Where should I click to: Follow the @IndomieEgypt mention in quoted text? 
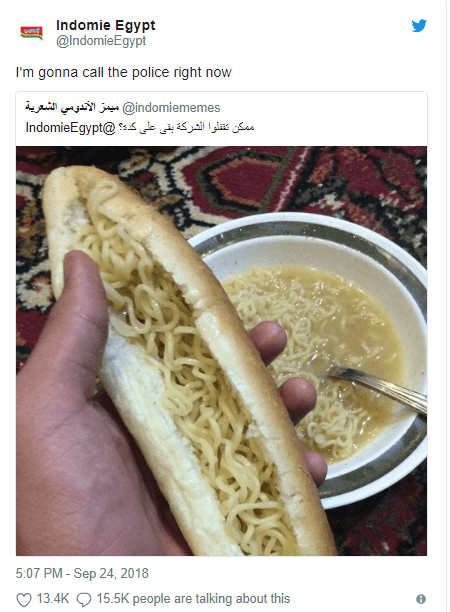coord(71,128)
